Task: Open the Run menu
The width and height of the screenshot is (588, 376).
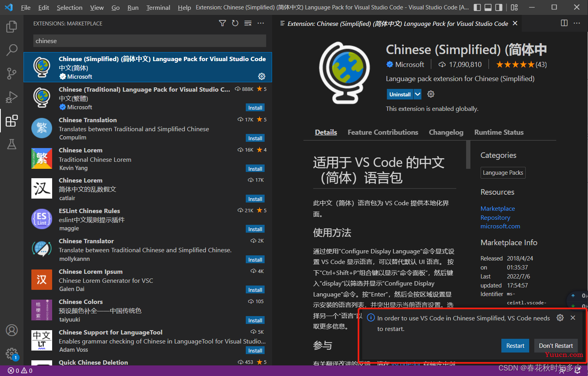Action: (133, 7)
